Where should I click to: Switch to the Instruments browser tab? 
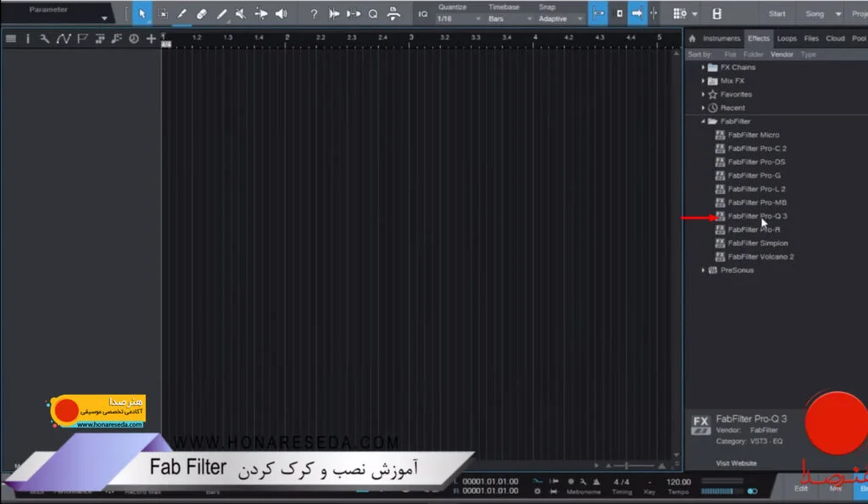click(x=721, y=38)
